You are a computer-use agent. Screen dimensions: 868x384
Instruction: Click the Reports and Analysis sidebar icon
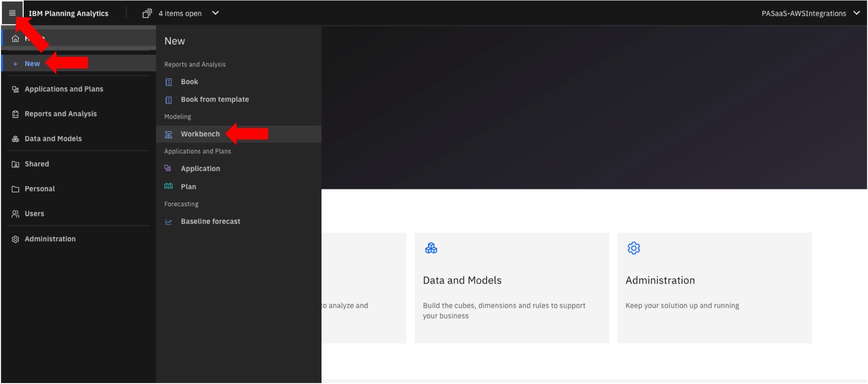coord(15,114)
